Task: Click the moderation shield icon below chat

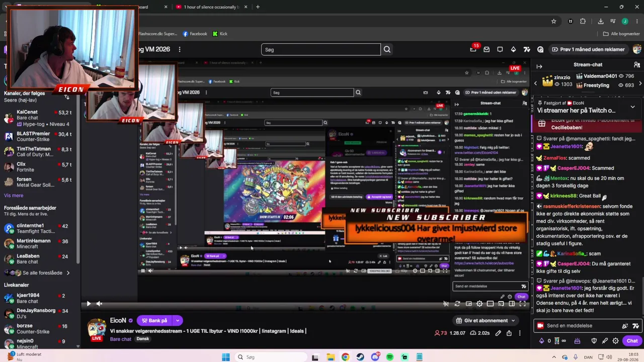Action: [594, 341]
